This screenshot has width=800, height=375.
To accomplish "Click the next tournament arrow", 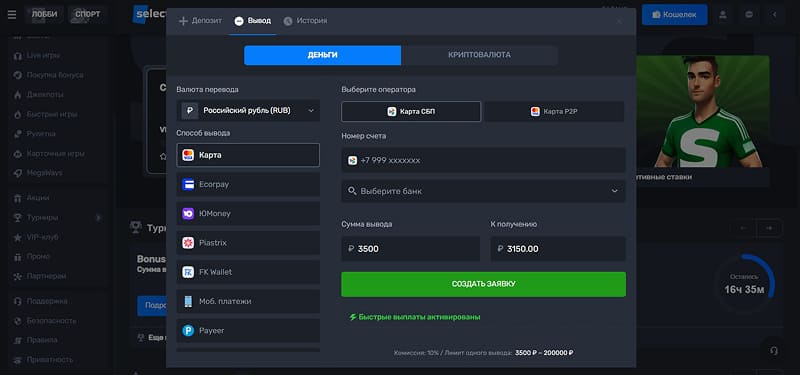I will pyautogui.click(x=768, y=228).
